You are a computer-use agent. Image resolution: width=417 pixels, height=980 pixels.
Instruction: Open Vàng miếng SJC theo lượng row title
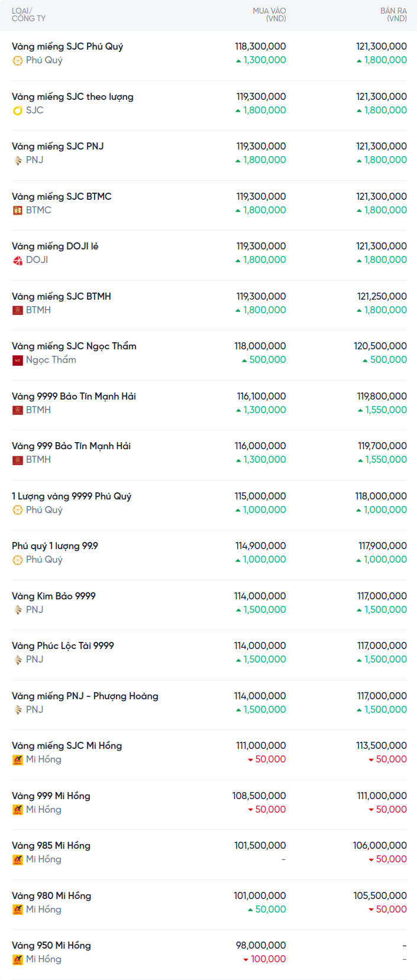tap(72, 97)
